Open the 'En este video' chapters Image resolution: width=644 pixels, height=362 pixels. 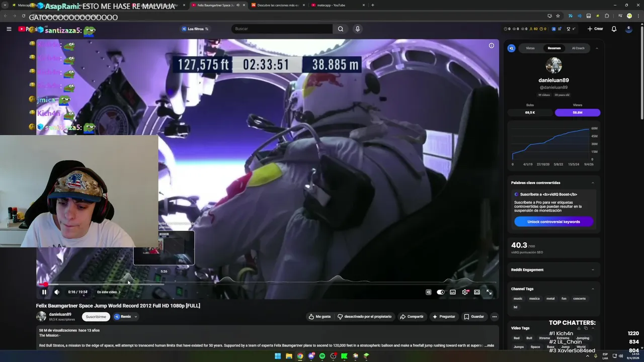[x=109, y=292]
